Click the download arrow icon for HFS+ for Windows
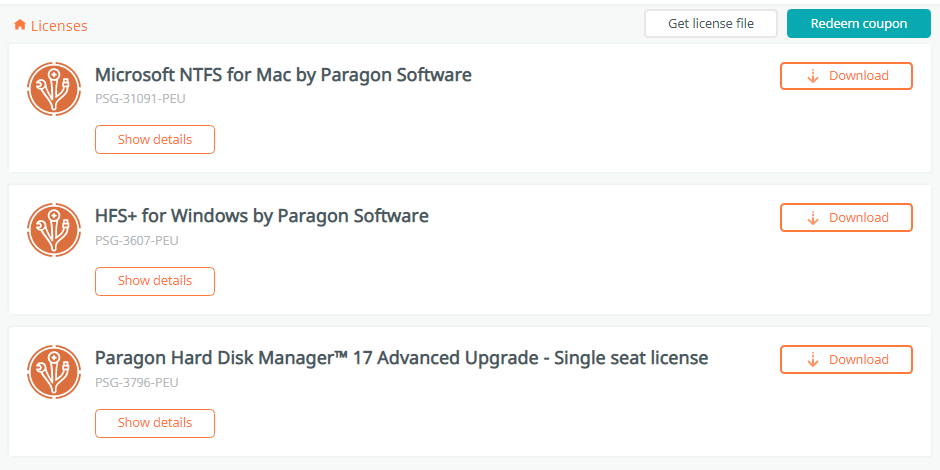The image size is (940, 470). (x=813, y=218)
